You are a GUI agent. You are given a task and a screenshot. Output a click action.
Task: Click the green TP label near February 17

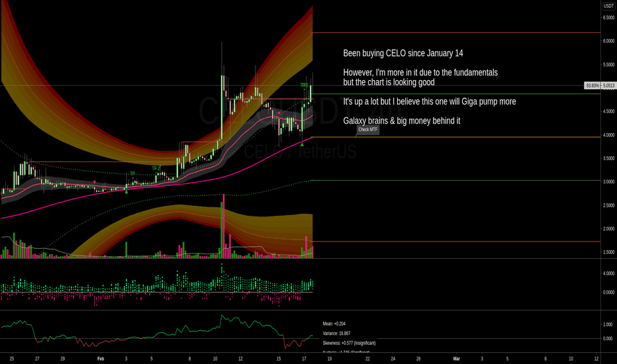click(x=304, y=85)
